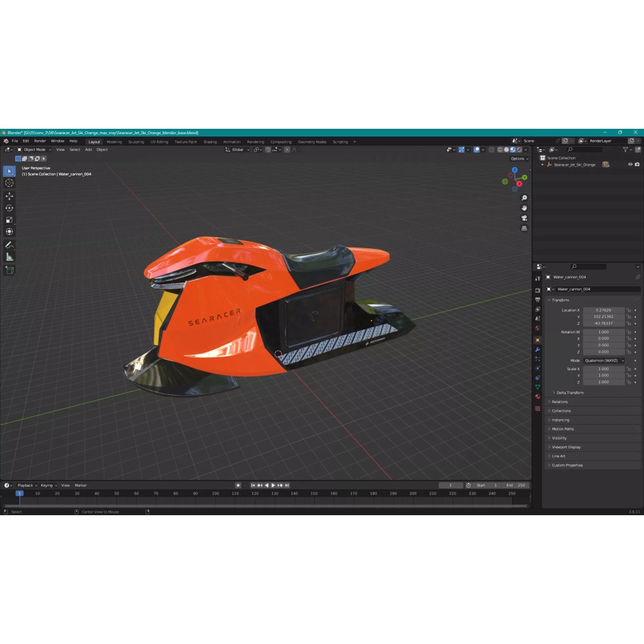Disable Searacer_Jet_Ski_Orange in renders camera icon

click(637, 165)
